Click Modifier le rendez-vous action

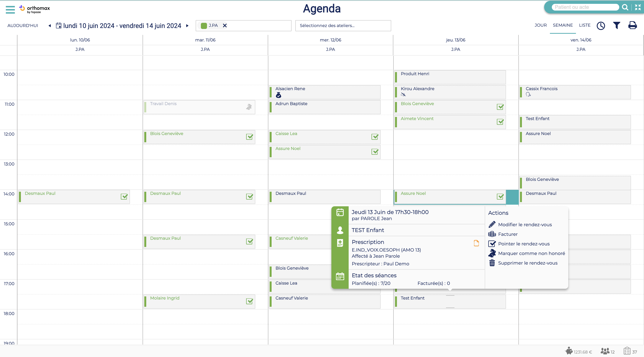525,225
